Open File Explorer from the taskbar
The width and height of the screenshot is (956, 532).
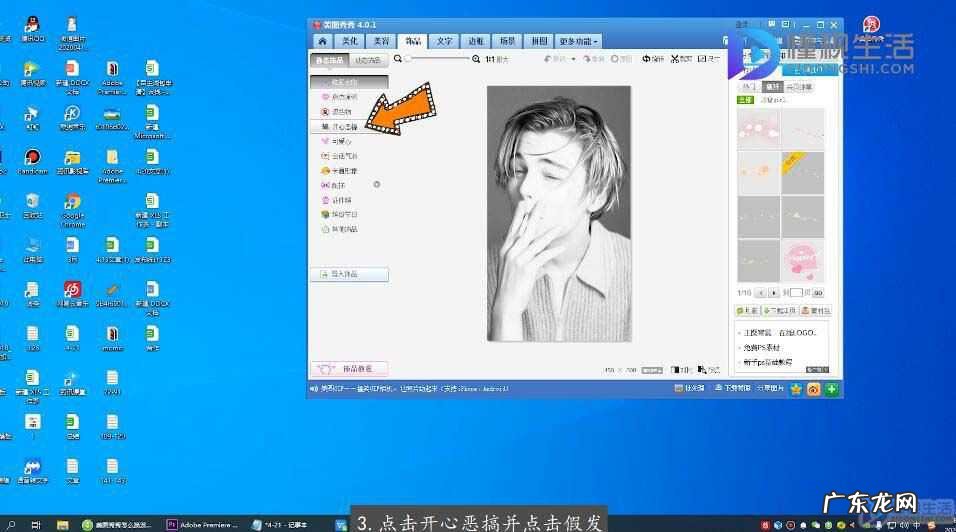pyautogui.click(x=62, y=525)
